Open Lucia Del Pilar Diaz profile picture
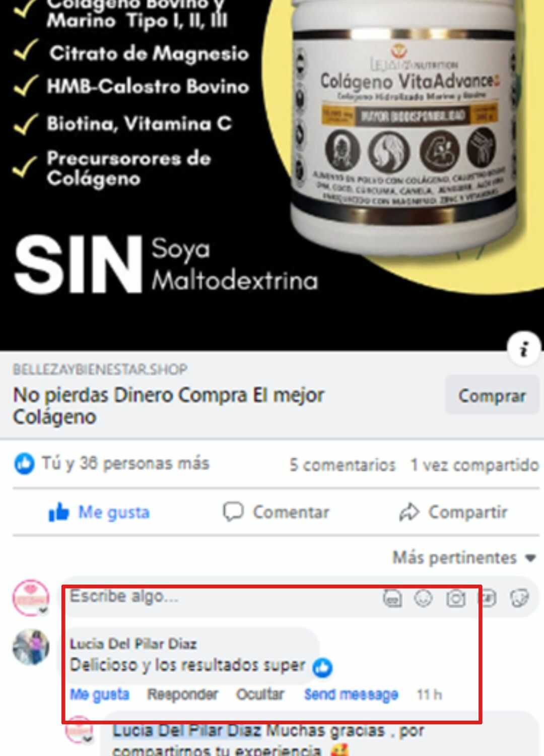This screenshot has height=756, width=544. (x=31, y=647)
